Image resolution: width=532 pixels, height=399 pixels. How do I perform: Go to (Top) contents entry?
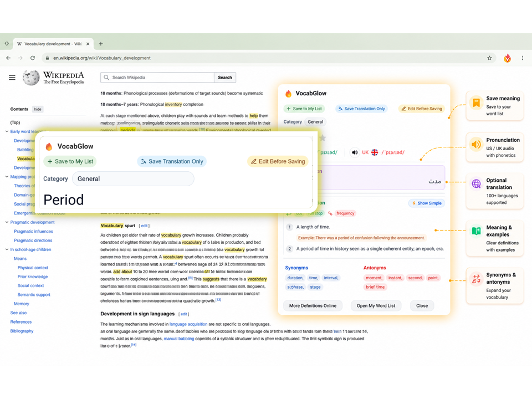pos(15,122)
